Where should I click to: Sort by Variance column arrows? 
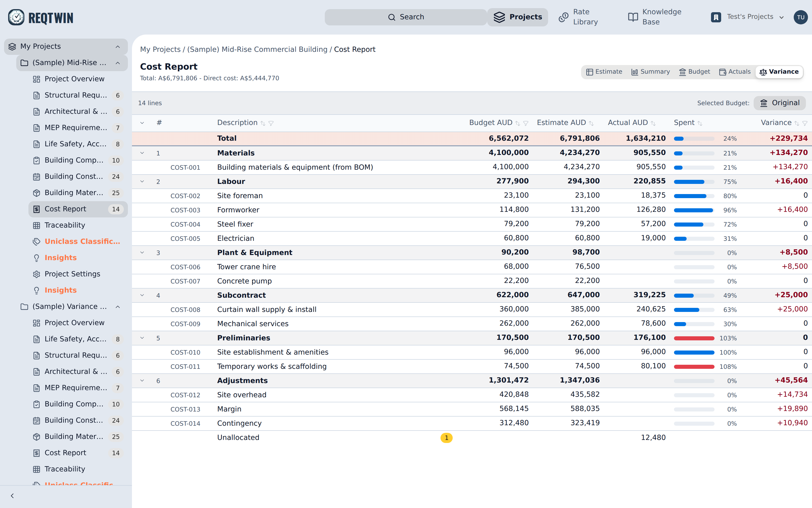tap(797, 123)
